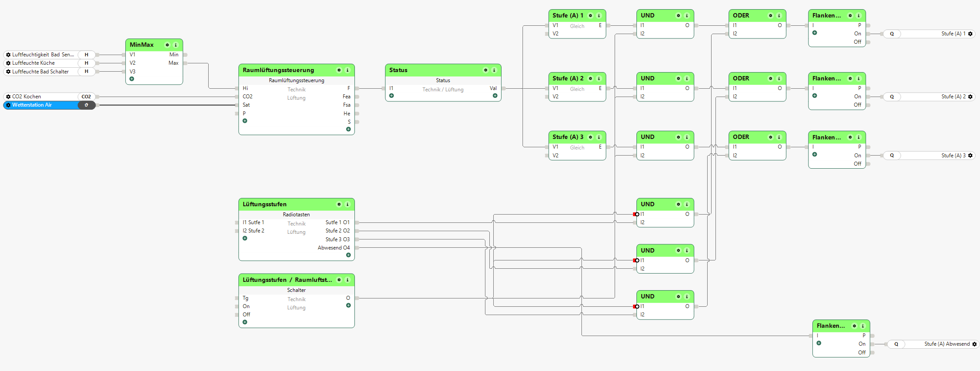Click gear icon of Luftfeuchte Küche input

[x=8, y=63]
